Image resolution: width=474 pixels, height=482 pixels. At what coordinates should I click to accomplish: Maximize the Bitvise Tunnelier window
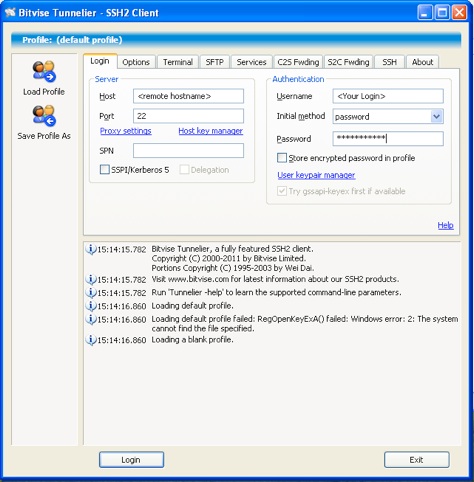[442, 13]
